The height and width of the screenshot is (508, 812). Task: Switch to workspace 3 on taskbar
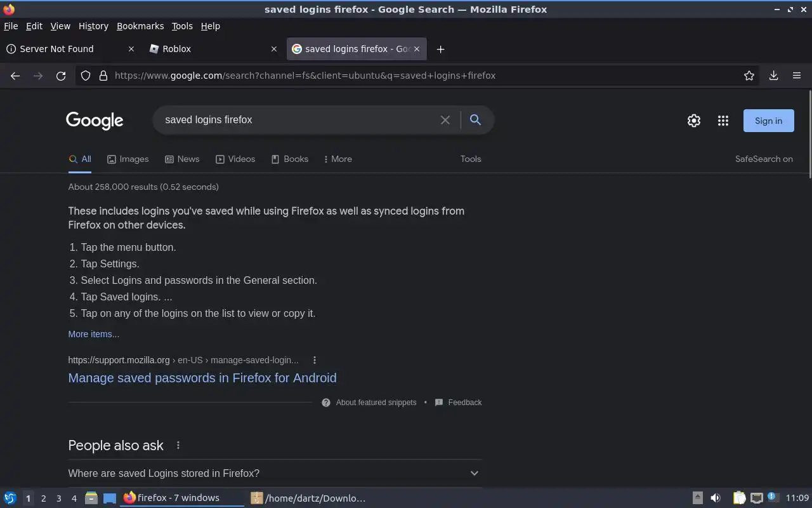coord(59,498)
